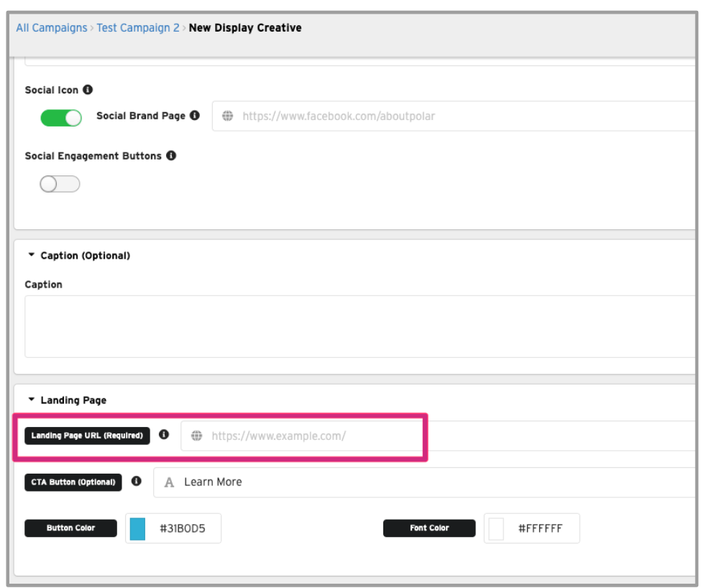
Task: Click the Learn More CTA text field
Action: (x=431, y=482)
